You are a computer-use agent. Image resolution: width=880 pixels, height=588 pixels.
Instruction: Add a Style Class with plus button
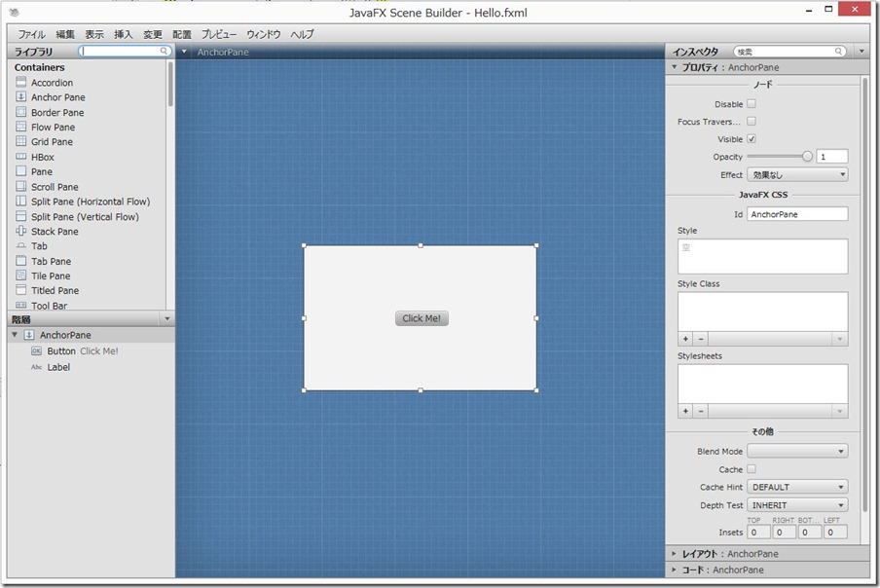[x=685, y=339]
